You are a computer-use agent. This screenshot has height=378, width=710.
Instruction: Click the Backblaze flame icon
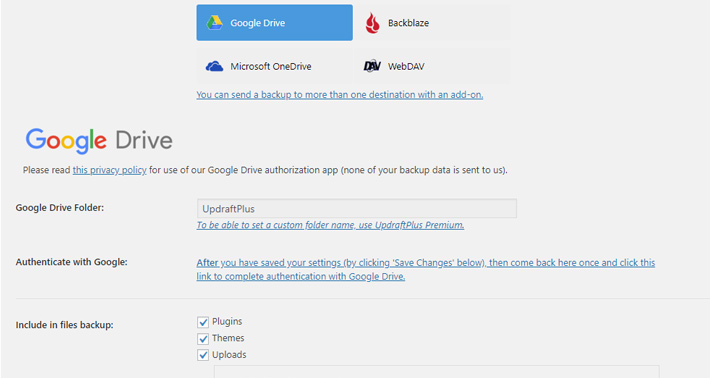pos(372,23)
